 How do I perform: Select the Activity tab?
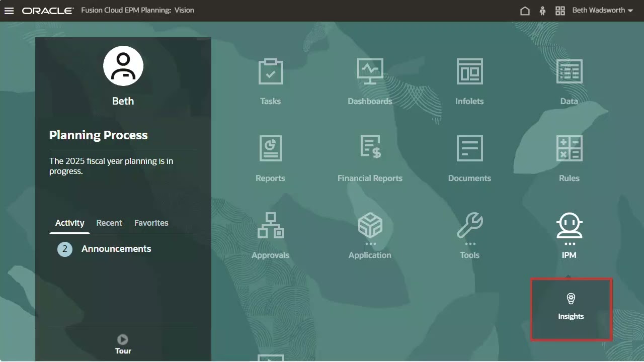[x=69, y=223]
